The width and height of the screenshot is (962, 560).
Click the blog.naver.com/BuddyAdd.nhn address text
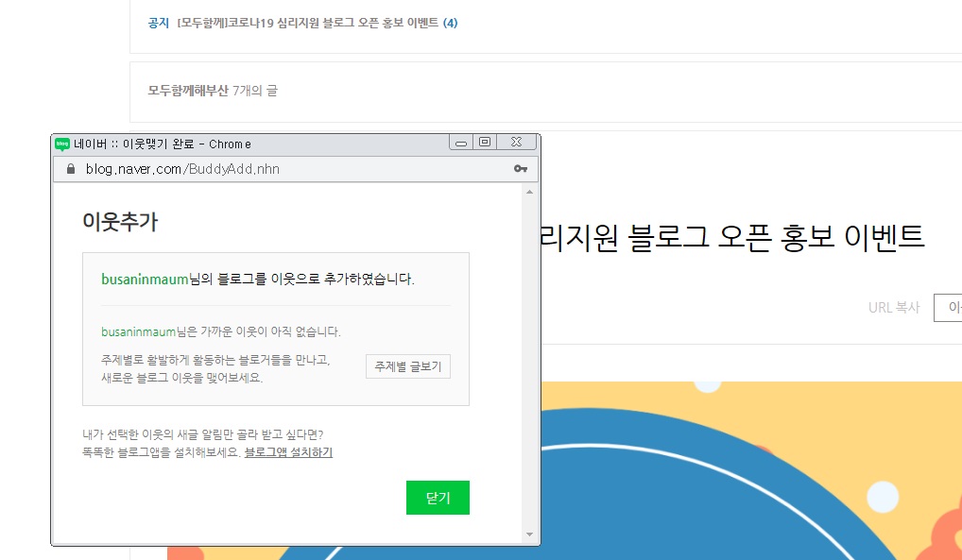point(182,169)
